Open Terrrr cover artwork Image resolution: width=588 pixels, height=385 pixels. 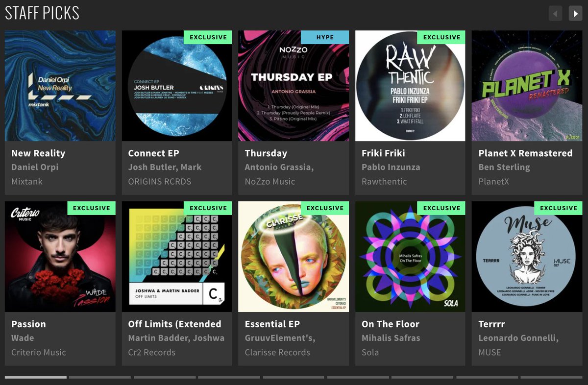tap(527, 257)
